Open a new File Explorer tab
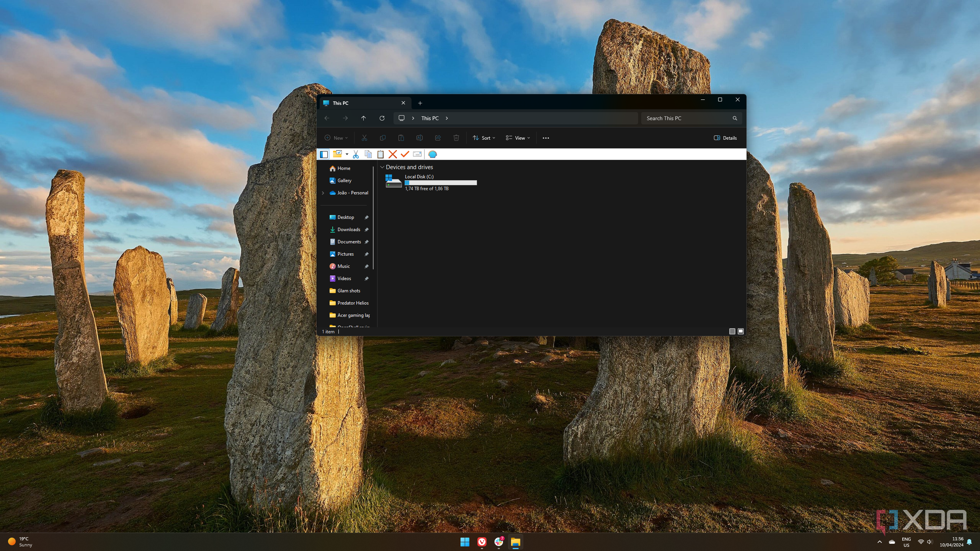This screenshot has width=980, height=551. coord(420,103)
